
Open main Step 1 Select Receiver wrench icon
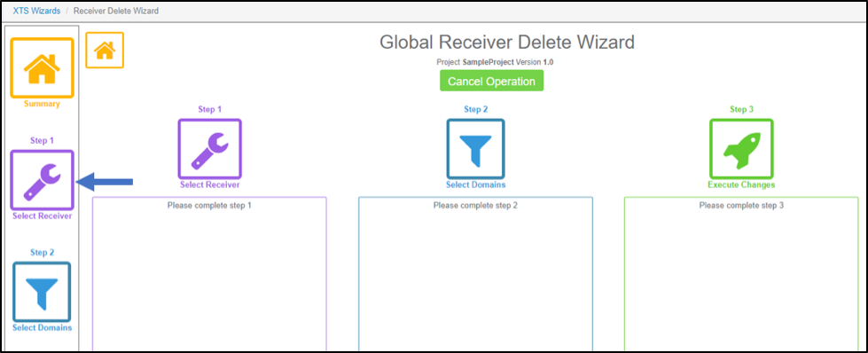coord(210,149)
